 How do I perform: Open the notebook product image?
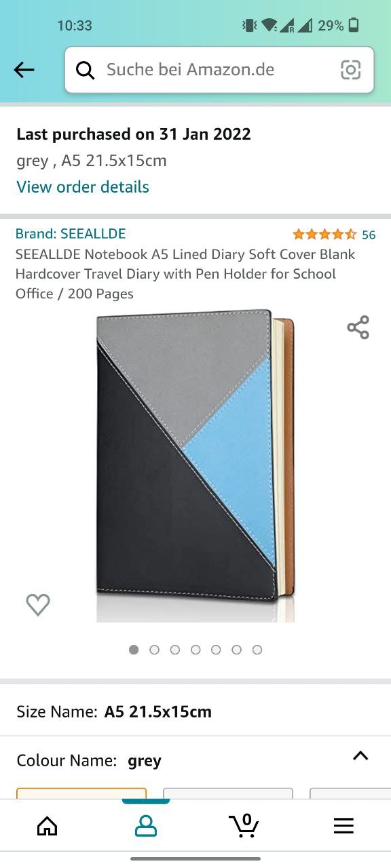(195, 466)
